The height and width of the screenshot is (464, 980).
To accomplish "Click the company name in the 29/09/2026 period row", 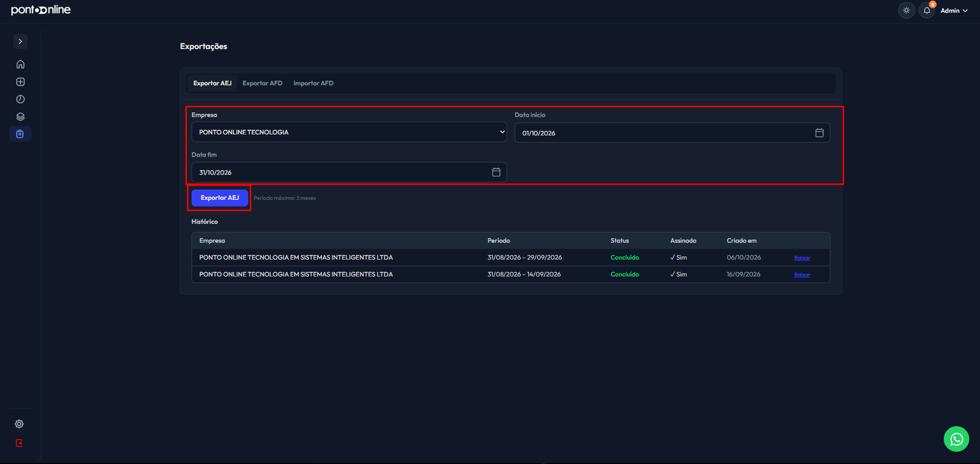I will [296, 257].
